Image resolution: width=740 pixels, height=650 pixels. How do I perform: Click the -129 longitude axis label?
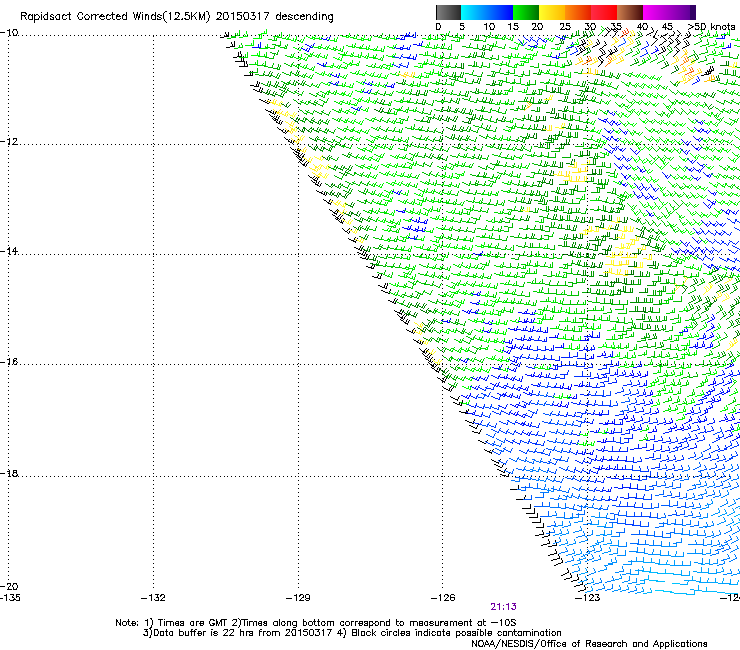click(298, 598)
